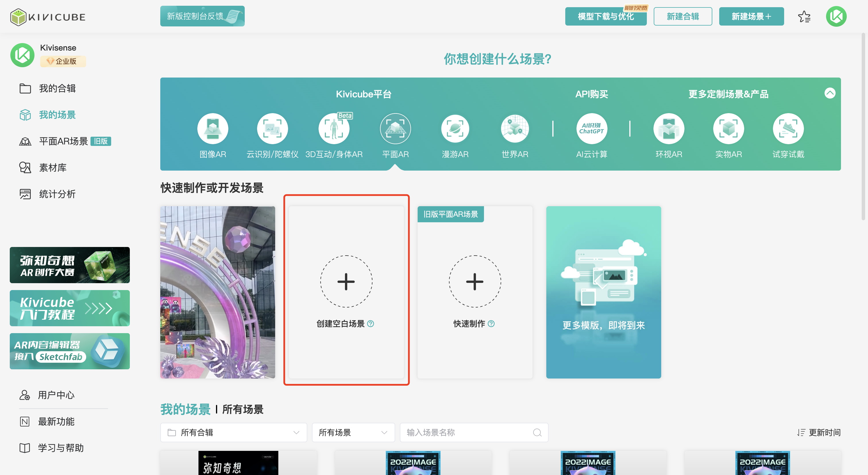Open the 世界AR scene option

tap(514, 129)
